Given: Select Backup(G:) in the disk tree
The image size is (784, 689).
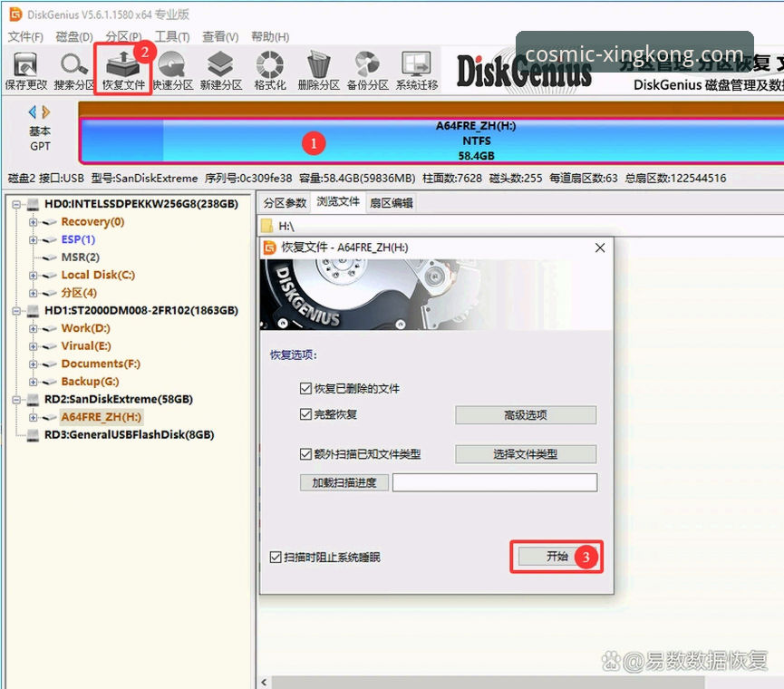Looking at the screenshot, I should tap(90, 382).
